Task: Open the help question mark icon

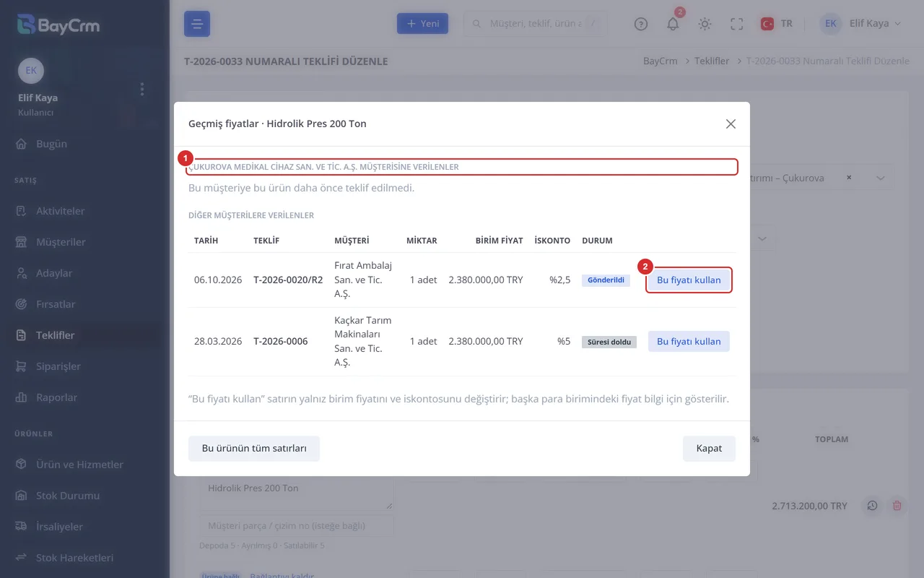Action: (641, 24)
